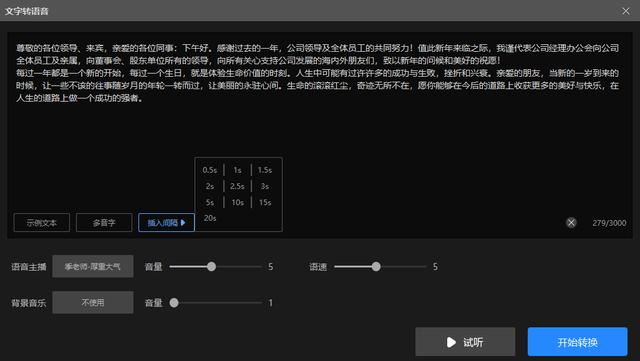Pick the 2.5s interval option
Image resolution: width=640 pixels, height=361 pixels.
[237, 186]
